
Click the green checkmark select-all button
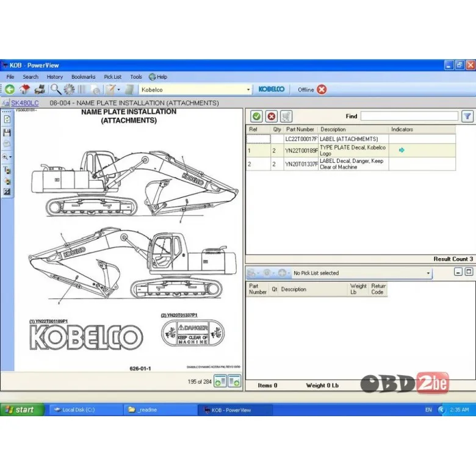point(256,117)
